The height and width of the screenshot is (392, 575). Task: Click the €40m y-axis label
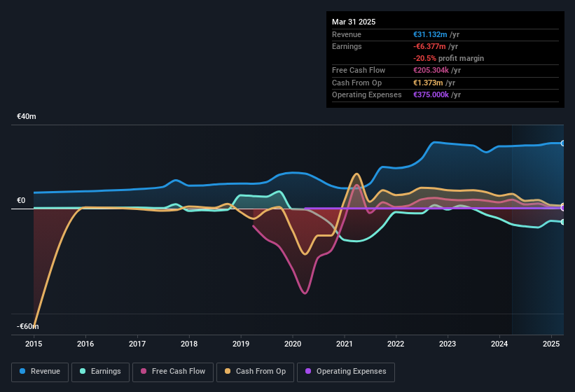pyautogui.click(x=27, y=116)
